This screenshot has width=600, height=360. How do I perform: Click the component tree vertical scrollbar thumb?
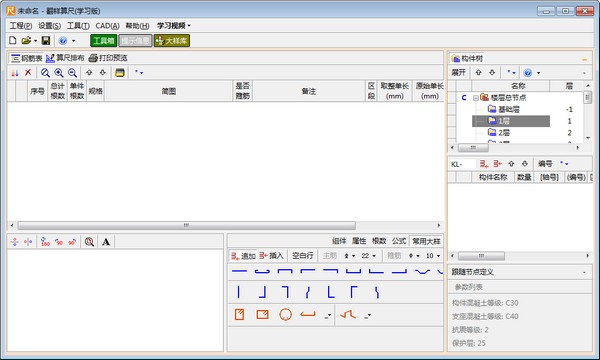point(587,98)
